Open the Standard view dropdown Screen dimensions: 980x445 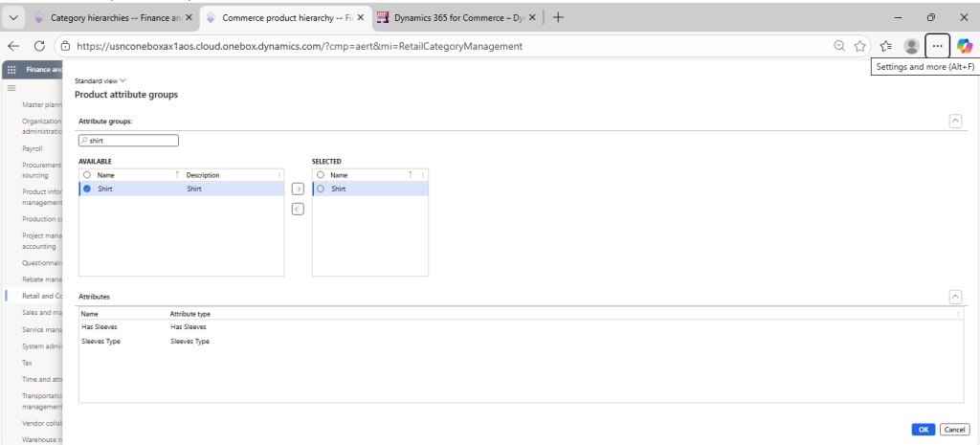100,81
